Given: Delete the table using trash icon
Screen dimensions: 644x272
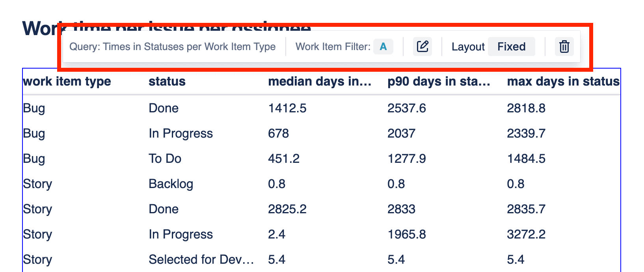Looking at the screenshot, I should point(564,47).
